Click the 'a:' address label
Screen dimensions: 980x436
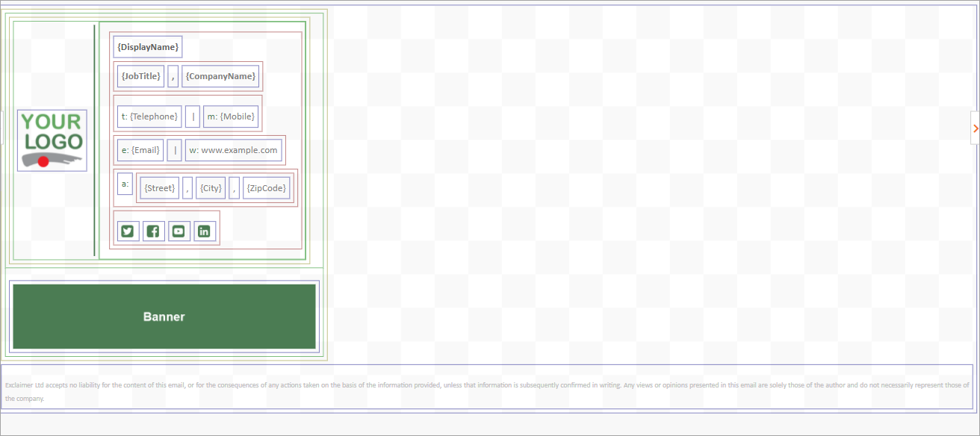125,184
